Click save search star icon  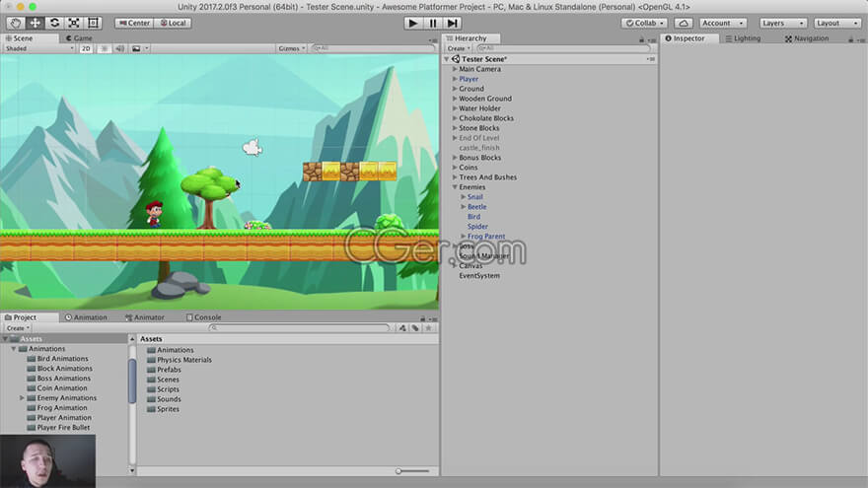coord(428,328)
